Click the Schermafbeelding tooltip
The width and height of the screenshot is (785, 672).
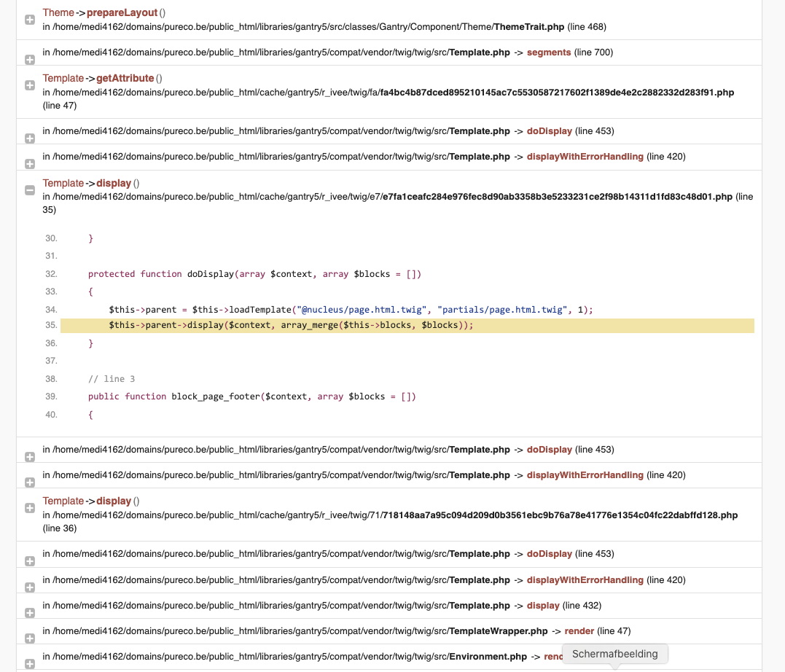coord(614,654)
